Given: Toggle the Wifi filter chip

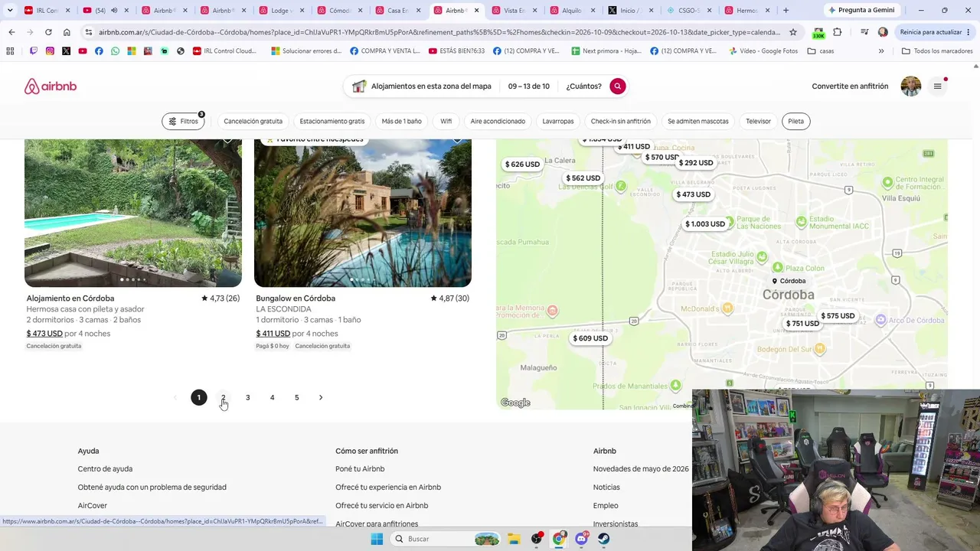Looking at the screenshot, I should [446, 122].
